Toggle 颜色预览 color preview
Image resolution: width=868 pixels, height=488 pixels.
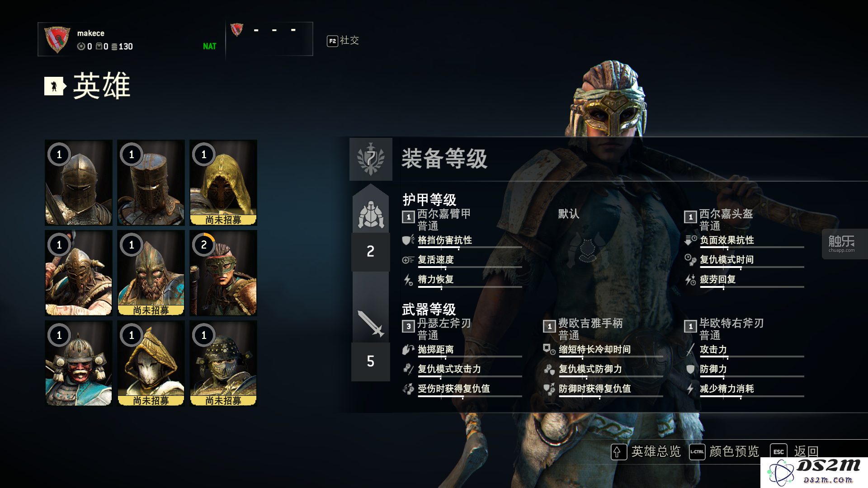pos(724,451)
